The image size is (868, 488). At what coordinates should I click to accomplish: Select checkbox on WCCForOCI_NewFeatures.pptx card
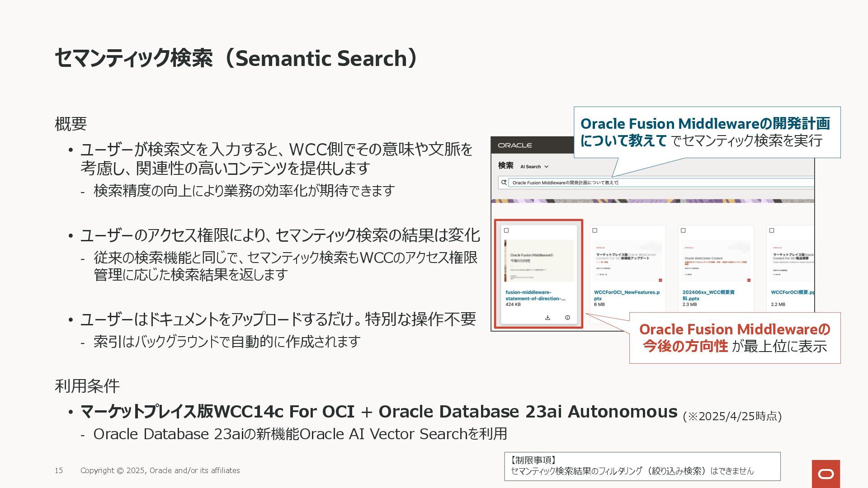pos(595,230)
